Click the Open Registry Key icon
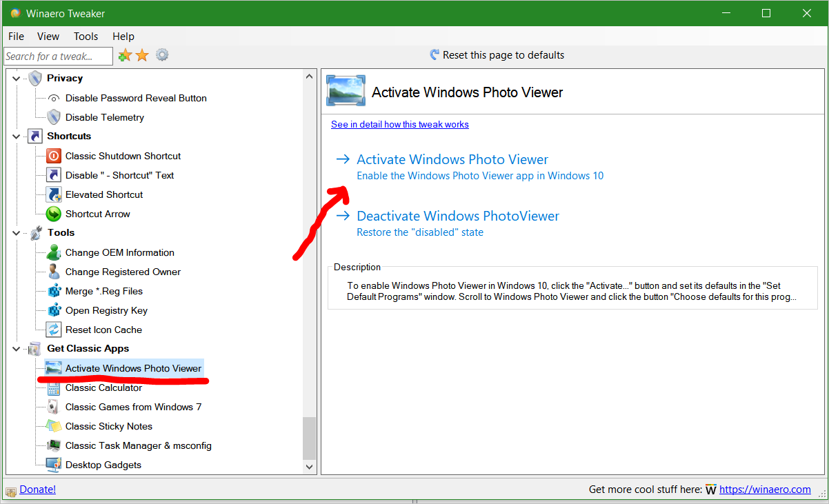This screenshot has width=829, height=504. click(54, 310)
